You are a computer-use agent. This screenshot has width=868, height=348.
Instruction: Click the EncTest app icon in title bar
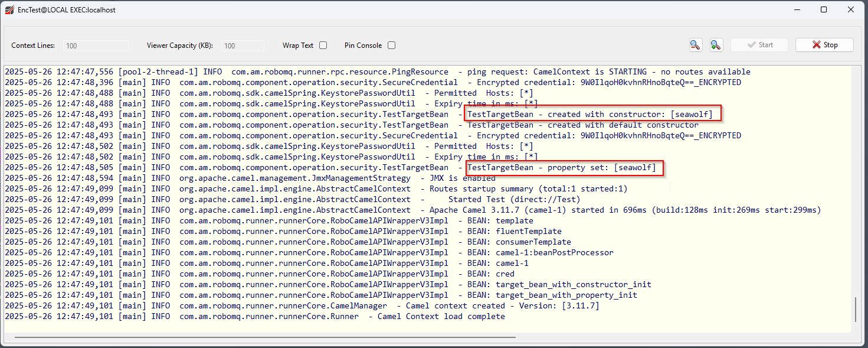pyautogui.click(x=9, y=10)
